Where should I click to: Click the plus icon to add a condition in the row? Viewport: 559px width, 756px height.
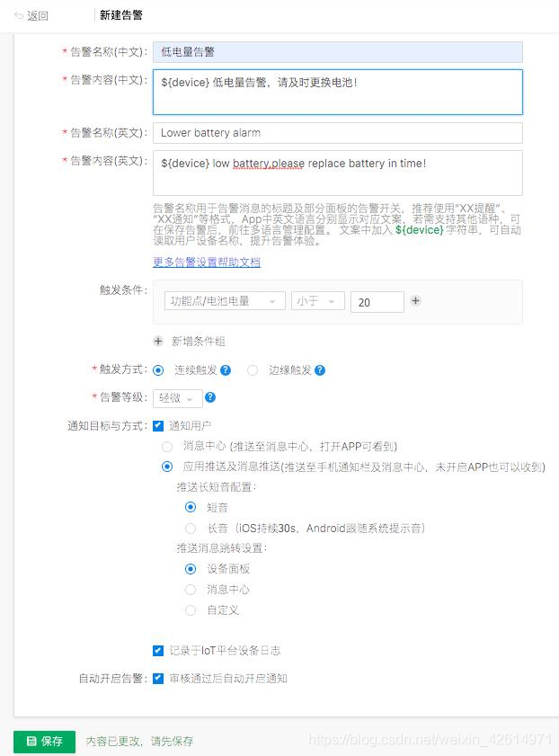click(x=415, y=301)
